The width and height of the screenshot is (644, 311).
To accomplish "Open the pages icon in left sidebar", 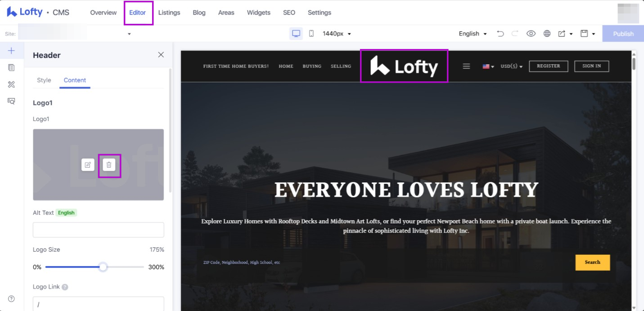I will [x=12, y=67].
